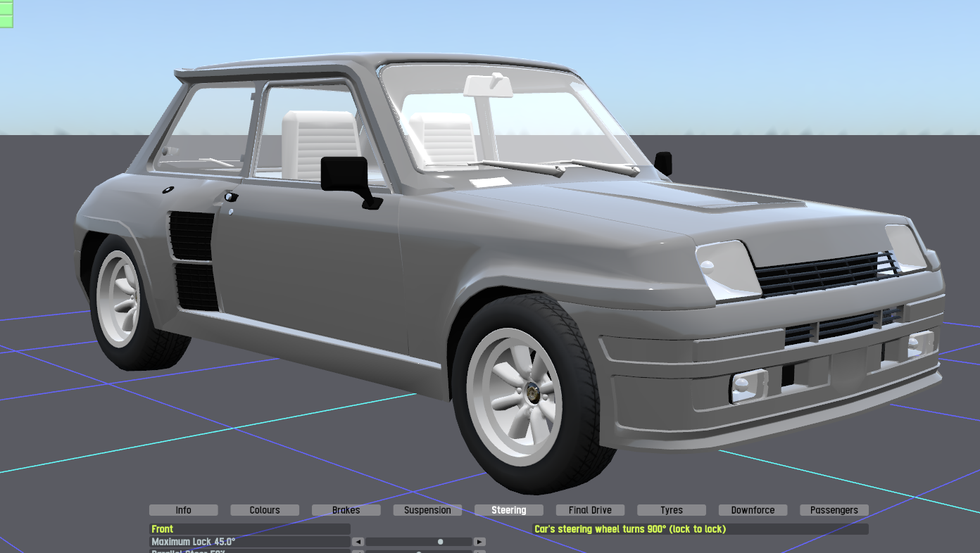This screenshot has height=553, width=980.
Task: Click the Steering tab
Action: pos(509,510)
